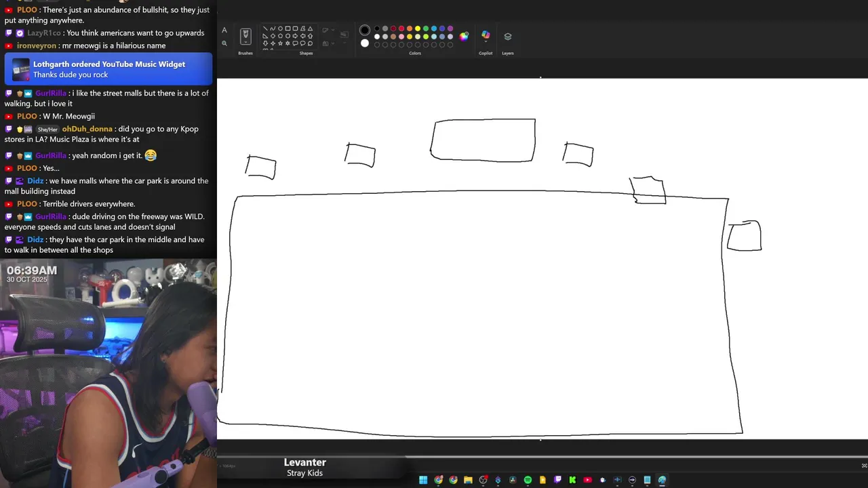This screenshot has height=488, width=868.
Task: Open File Explorer from the taskbar
Action: 468,480
